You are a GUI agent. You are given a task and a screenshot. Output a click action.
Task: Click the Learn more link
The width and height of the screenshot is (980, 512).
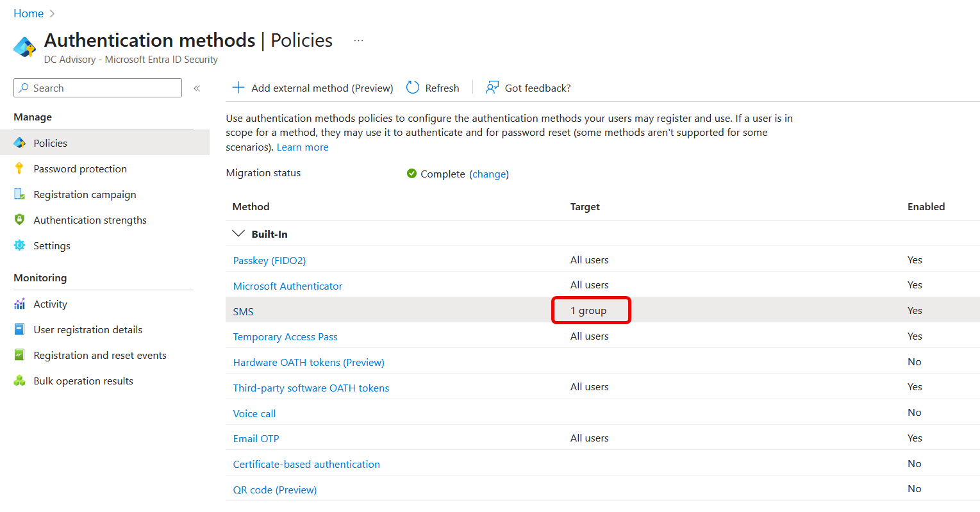303,147
